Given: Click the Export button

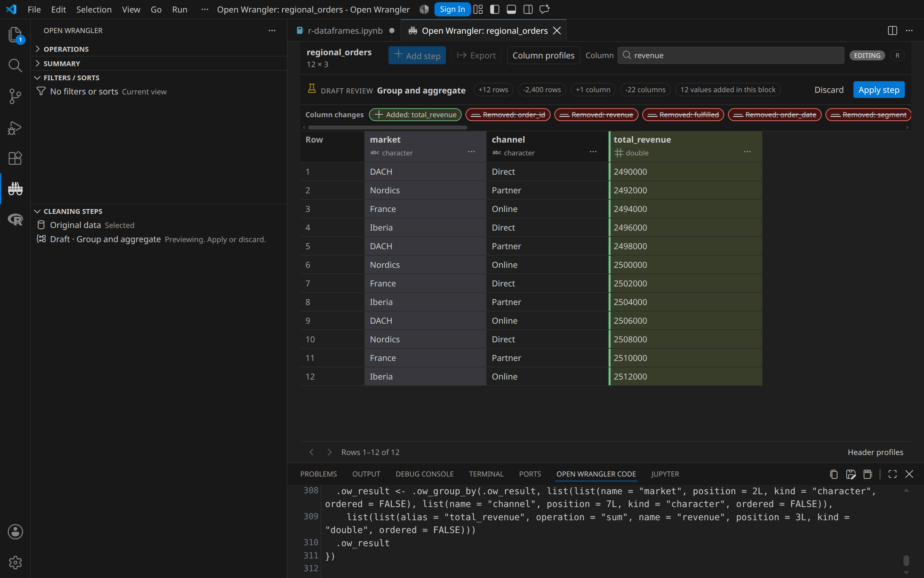Looking at the screenshot, I should click(x=476, y=56).
